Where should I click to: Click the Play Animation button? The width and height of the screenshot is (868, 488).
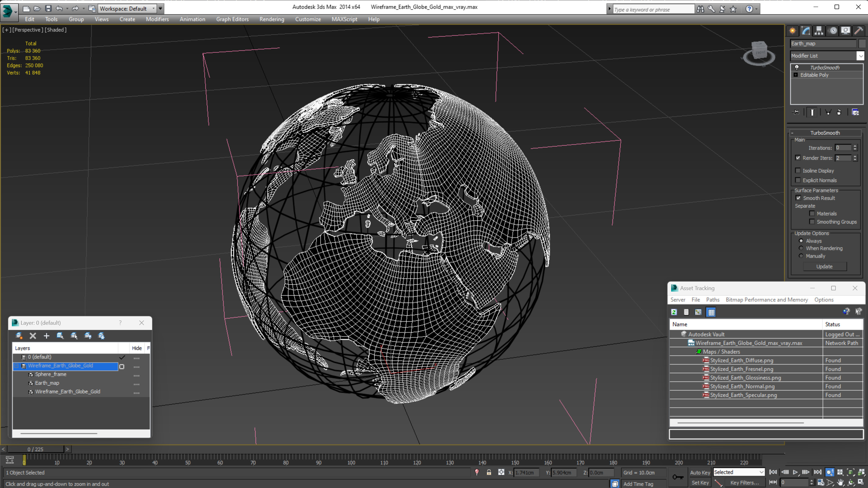click(x=796, y=472)
